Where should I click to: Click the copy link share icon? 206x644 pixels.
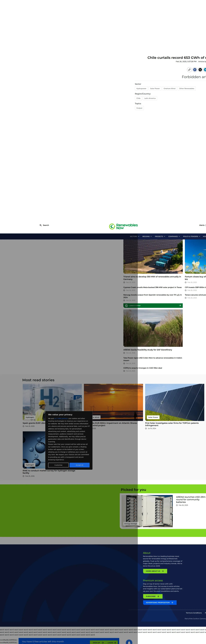[189, 70]
